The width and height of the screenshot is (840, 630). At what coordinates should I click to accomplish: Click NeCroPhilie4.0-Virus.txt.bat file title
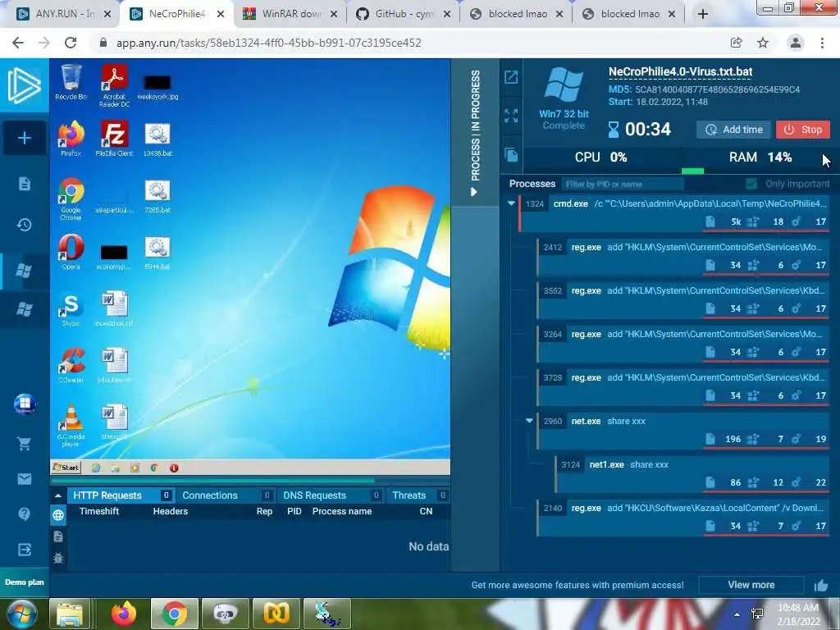680,72
